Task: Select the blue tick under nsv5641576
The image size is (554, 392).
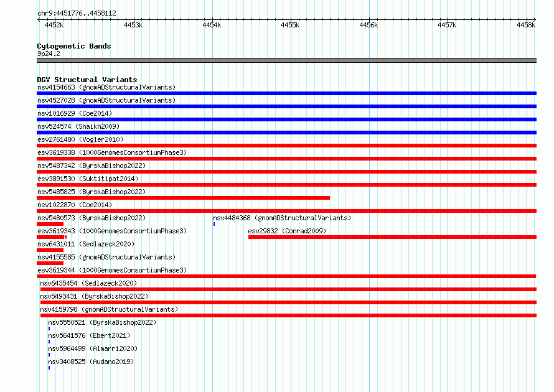Action: 49,342
